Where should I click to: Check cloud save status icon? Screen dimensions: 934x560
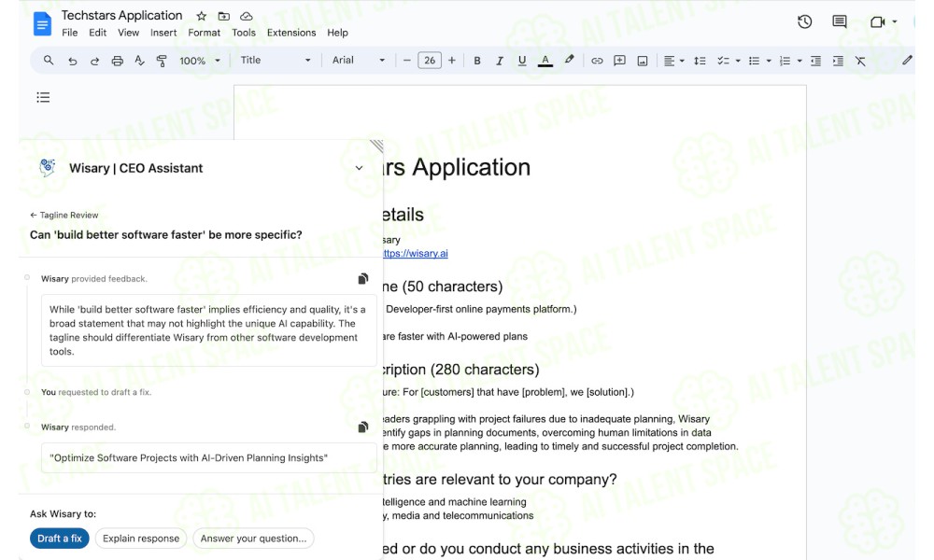point(246,16)
